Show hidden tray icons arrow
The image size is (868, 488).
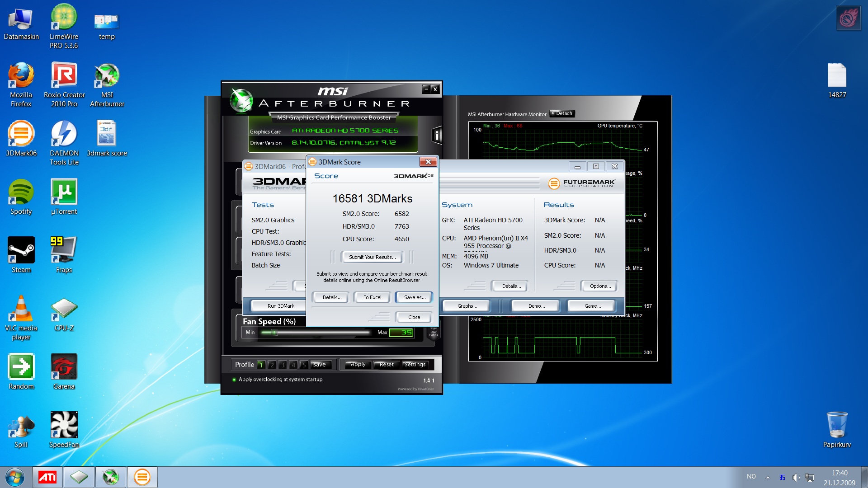(x=768, y=477)
